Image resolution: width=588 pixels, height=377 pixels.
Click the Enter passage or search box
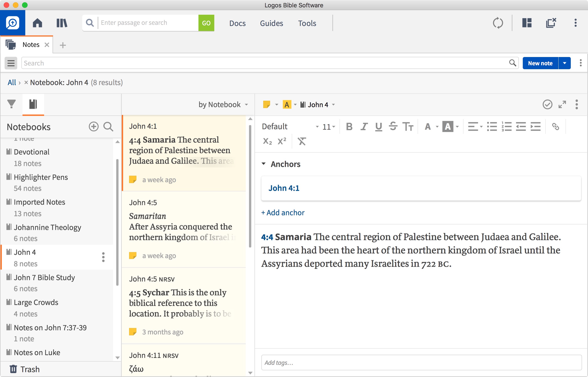tap(148, 23)
